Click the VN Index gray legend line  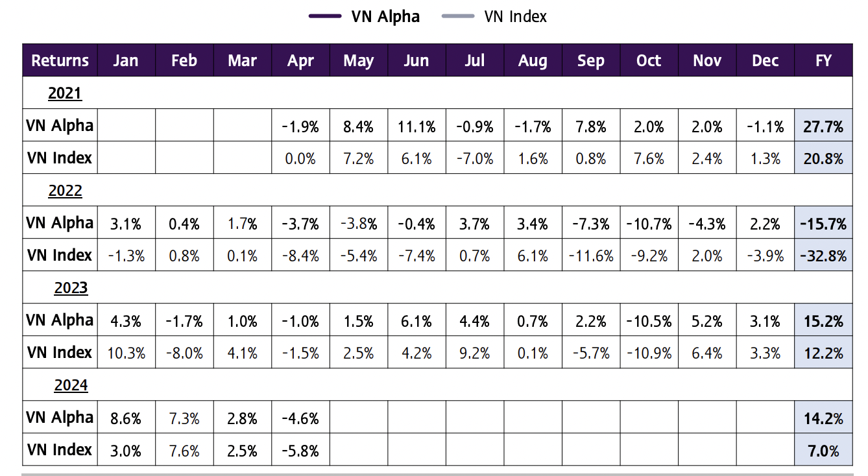458,16
